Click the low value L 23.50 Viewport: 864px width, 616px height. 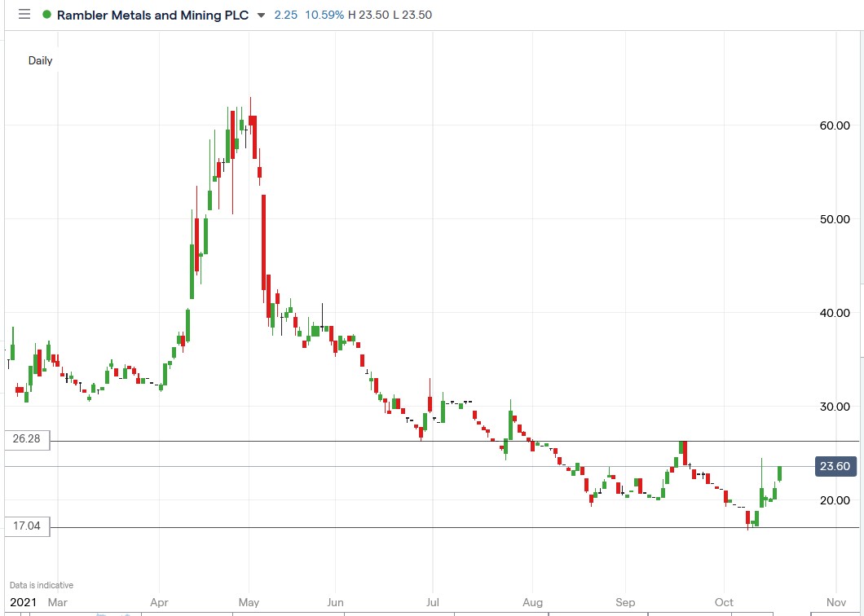pyautogui.click(x=412, y=15)
